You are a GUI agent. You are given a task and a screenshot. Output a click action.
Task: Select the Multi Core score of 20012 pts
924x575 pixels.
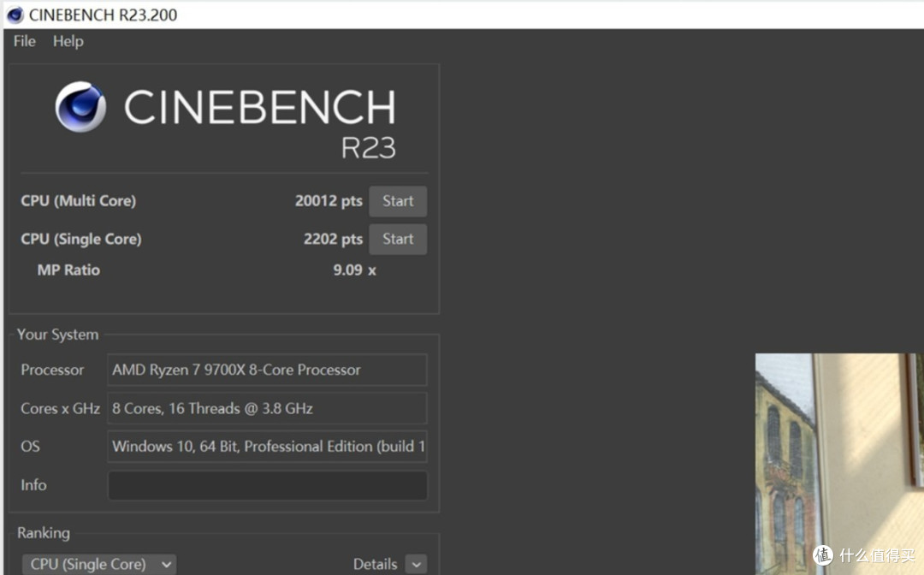click(329, 200)
